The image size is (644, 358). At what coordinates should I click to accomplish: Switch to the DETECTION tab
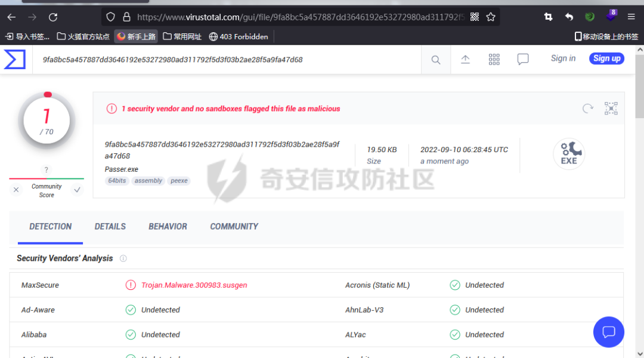[50, 227]
